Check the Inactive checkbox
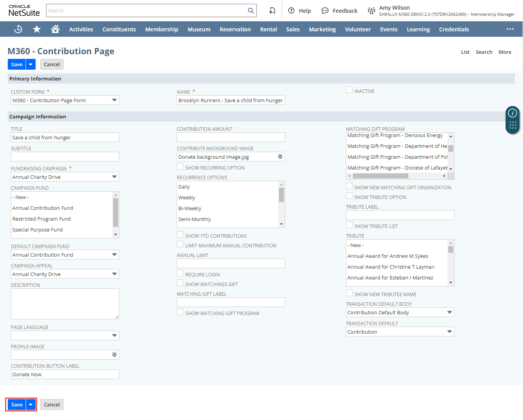523x420 pixels. [349, 90]
